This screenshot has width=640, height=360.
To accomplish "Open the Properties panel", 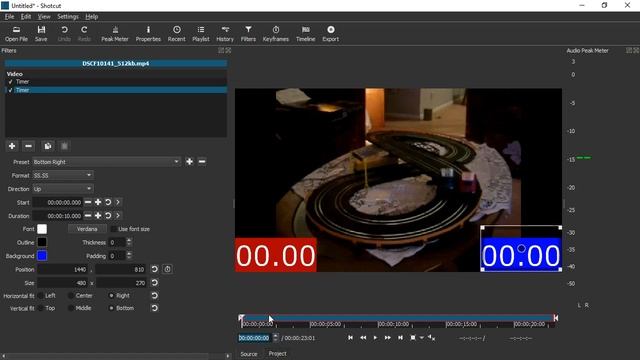I will click(148, 34).
